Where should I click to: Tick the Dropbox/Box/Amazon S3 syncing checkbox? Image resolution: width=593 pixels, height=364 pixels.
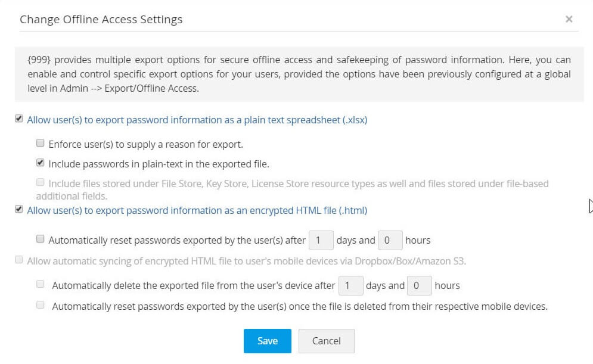tap(19, 260)
